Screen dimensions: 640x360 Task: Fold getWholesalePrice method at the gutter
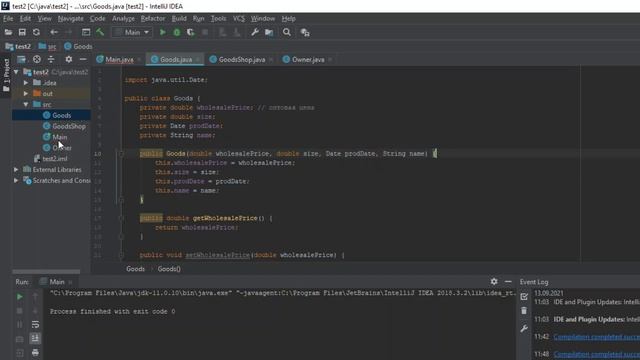121,218
